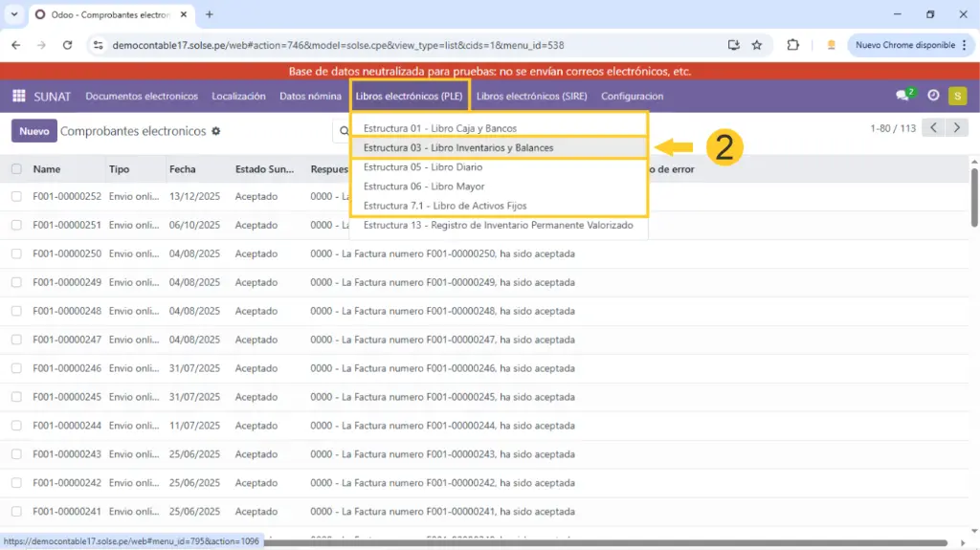Expand the Libros electrónicos (SIRE) menu

pyautogui.click(x=531, y=96)
